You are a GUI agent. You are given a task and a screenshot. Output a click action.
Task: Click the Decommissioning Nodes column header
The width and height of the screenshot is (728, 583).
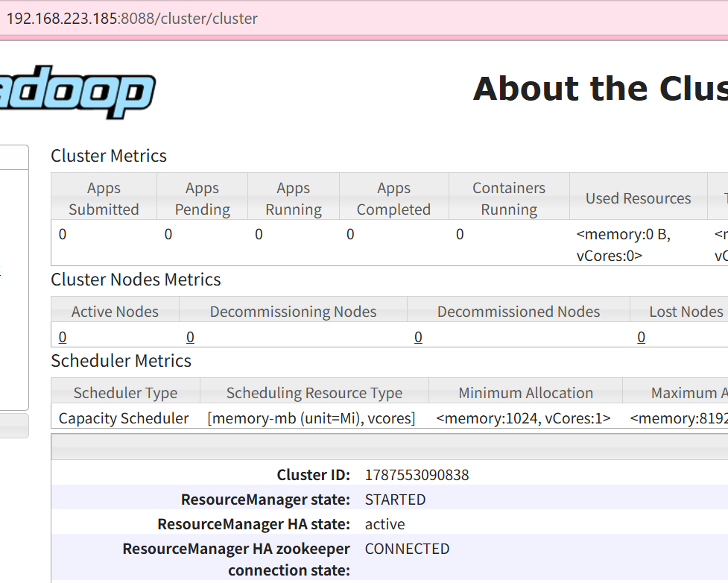point(293,311)
